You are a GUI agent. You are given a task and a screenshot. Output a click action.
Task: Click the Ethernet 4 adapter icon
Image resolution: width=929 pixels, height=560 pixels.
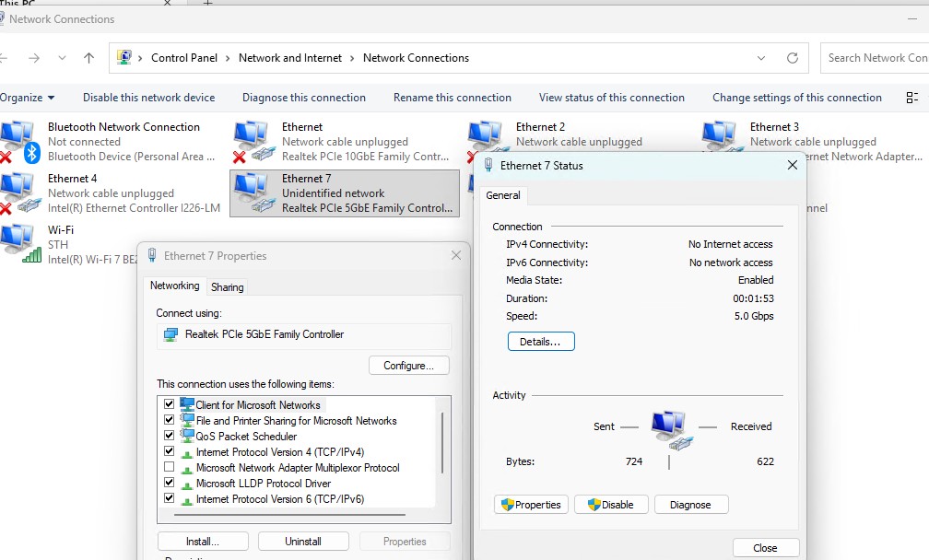point(18,192)
